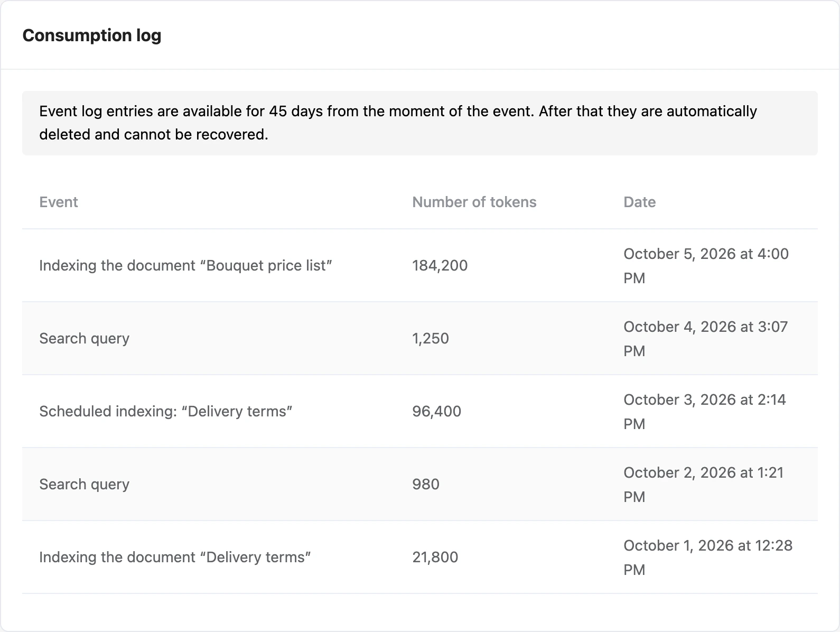The height and width of the screenshot is (632, 840).
Task: Click the October 2, 2026 date
Action: pyautogui.click(x=704, y=485)
